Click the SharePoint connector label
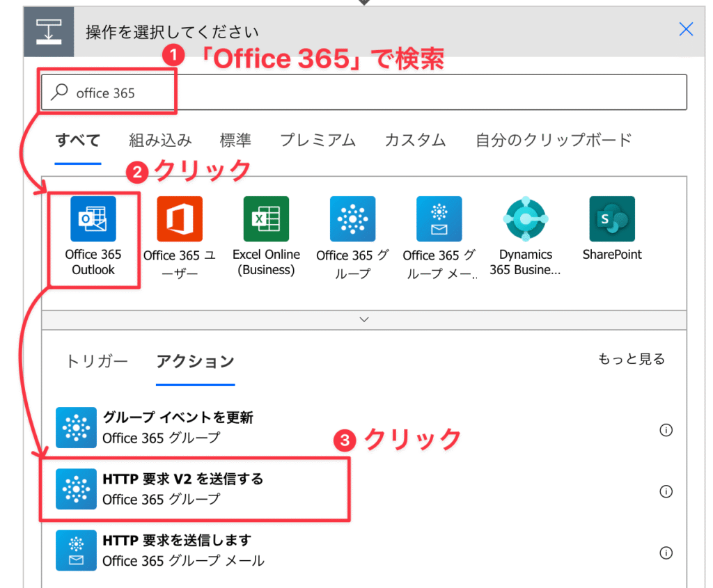Viewport: 713px width, 588px height. coord(612,255)
